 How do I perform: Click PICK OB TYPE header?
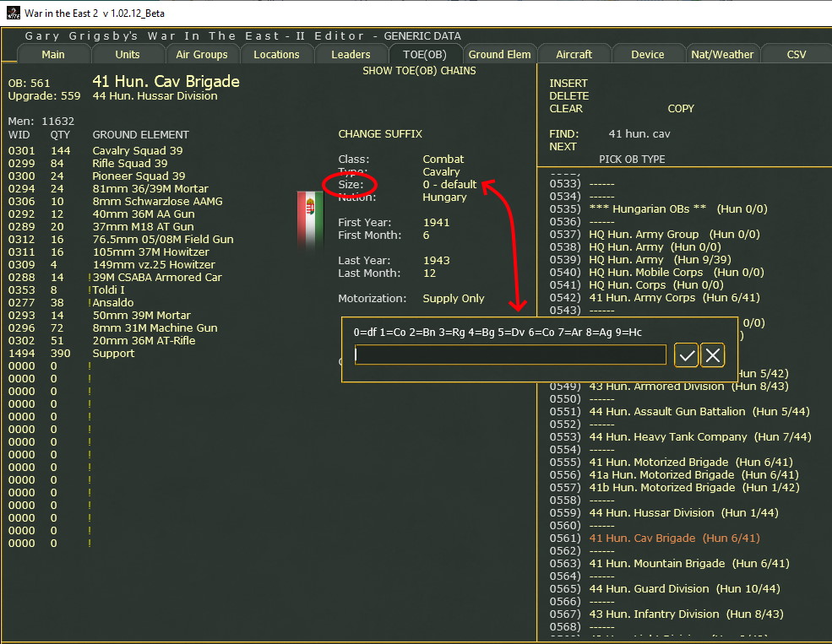click(632, 159)
